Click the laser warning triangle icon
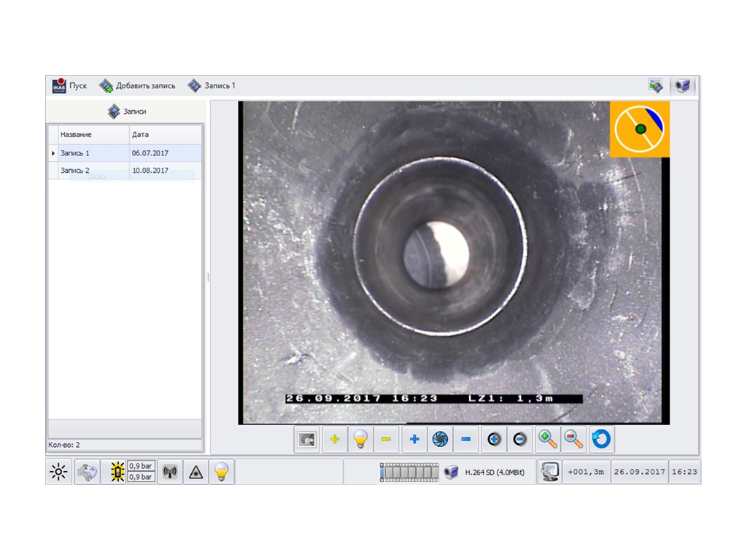This screenshot has width=747, height=560. coord(196,472)
